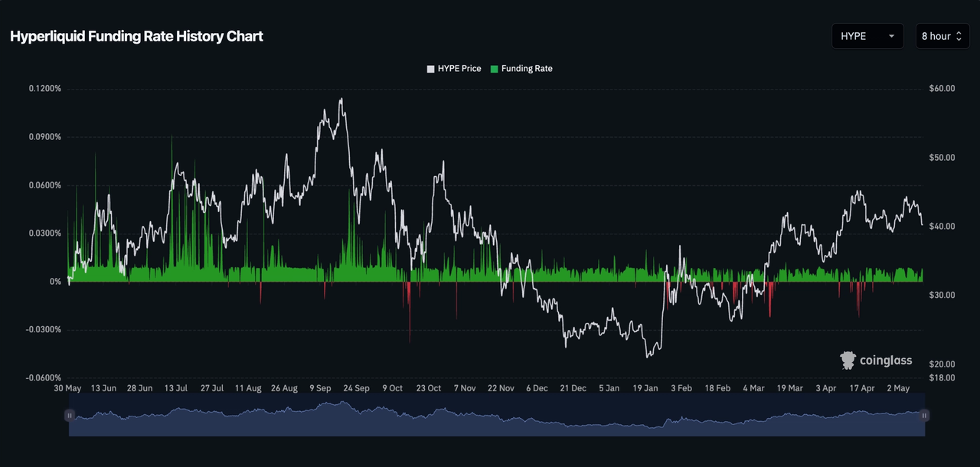This screenshot has width=980, height=467.
Task: Click the Hyperliquid Funding Rate History Chart title
Action: click(136, 36)
